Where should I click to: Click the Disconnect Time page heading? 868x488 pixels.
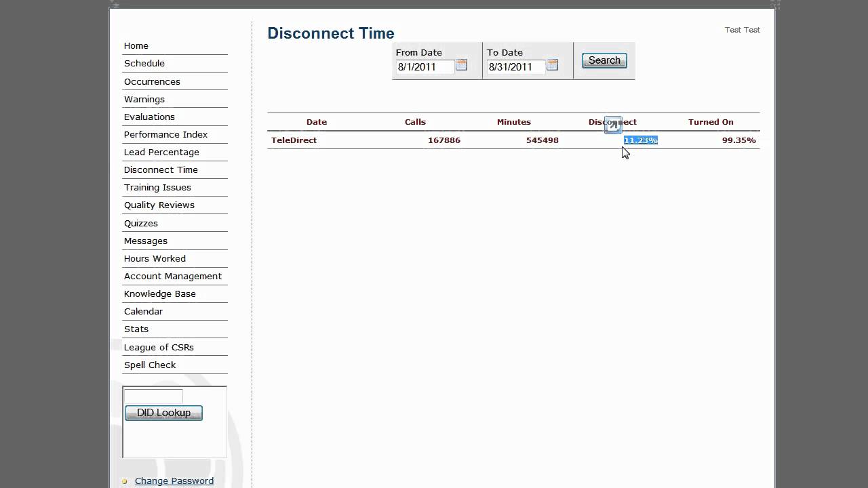[x=331, y=33]
